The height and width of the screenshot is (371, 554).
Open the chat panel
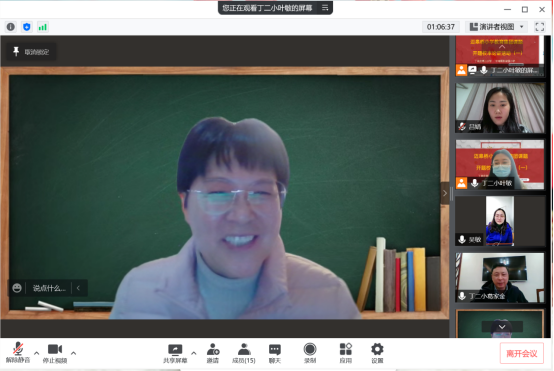click(x=275, y=353)
